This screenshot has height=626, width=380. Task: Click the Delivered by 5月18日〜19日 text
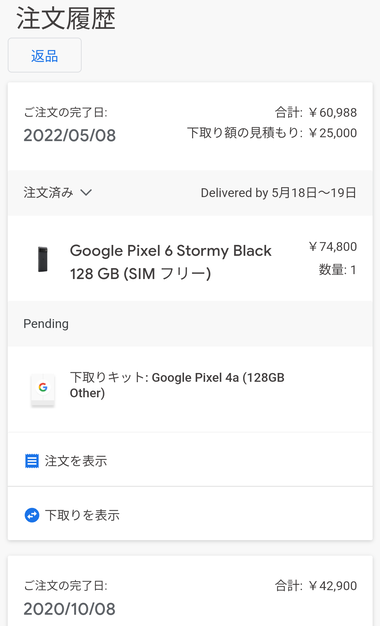pos(278,193)
